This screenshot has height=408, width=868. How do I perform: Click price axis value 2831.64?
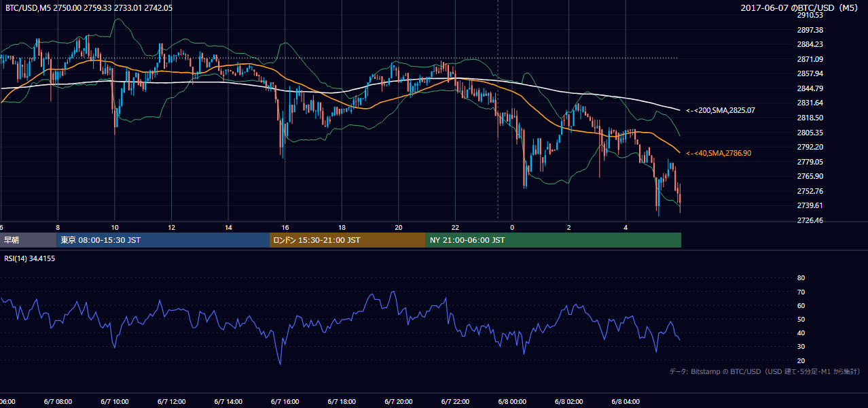[810, 103]
